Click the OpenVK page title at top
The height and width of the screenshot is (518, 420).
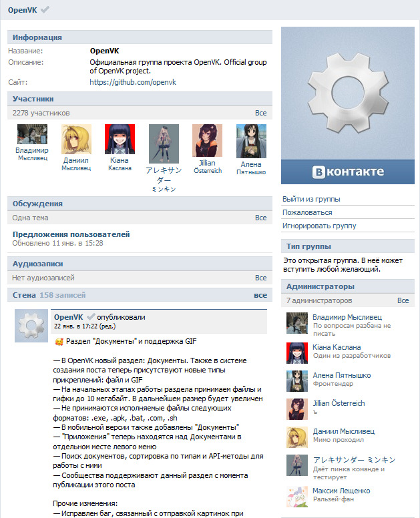[23, 10]
